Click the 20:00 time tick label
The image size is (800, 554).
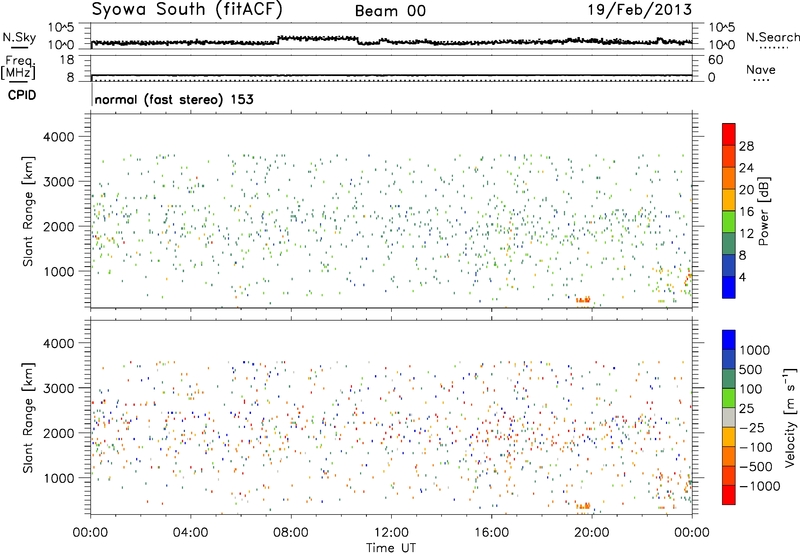591,533
